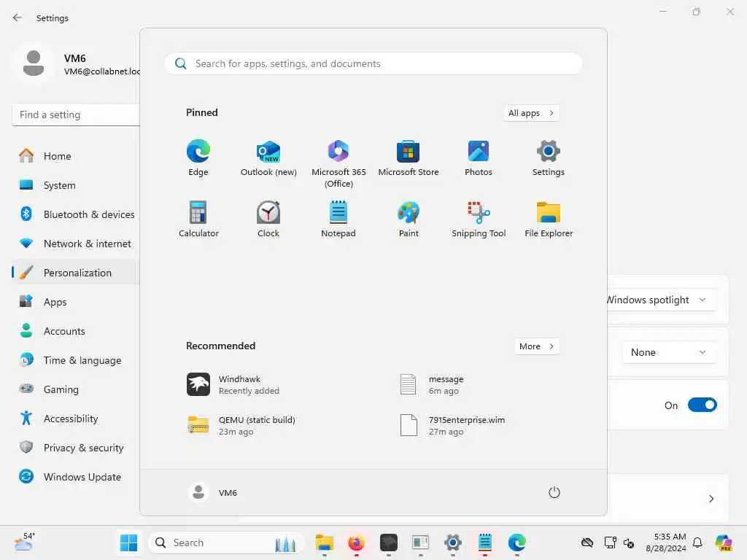Open Windows Update settings
The height and width of the screenshot is (560, 747).
[75, 477]
